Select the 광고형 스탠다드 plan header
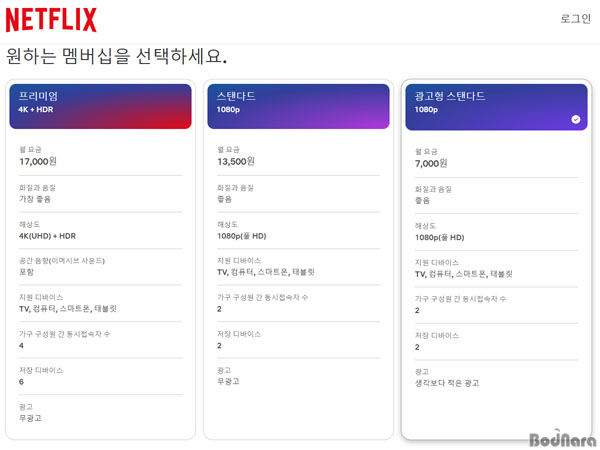Image resolution: width=600 pixels, height=450 pixels. pyautogui.click(x=496, y=107)
